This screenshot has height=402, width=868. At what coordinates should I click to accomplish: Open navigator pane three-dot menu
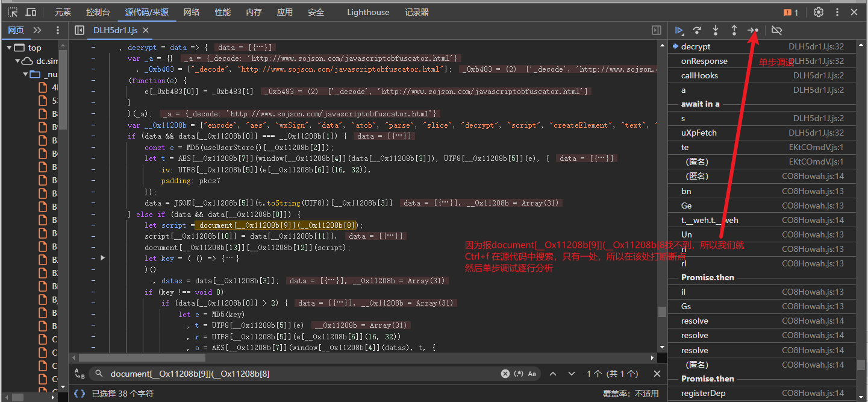(58, 30)
